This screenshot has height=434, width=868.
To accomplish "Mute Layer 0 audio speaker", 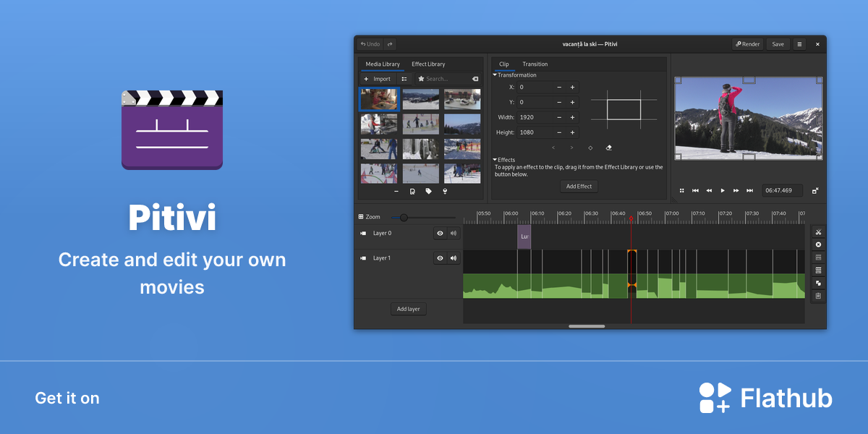I will click(x=454, y=234).
